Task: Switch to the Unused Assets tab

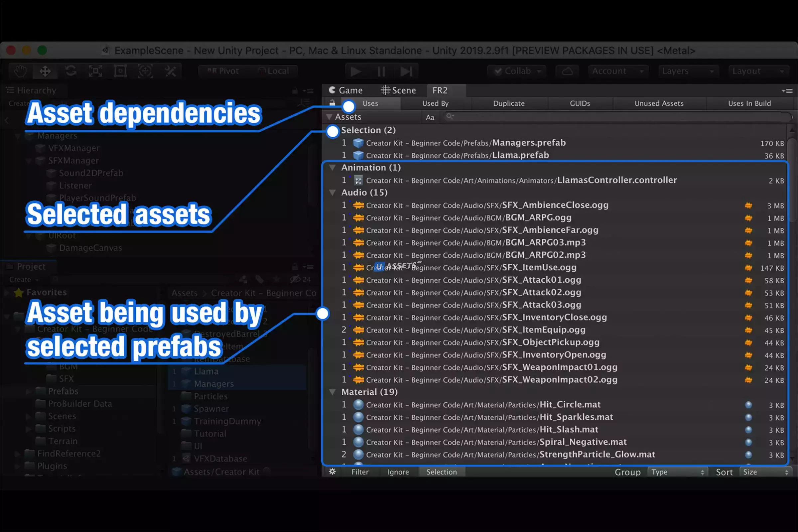Action: (x=659, y=103)
